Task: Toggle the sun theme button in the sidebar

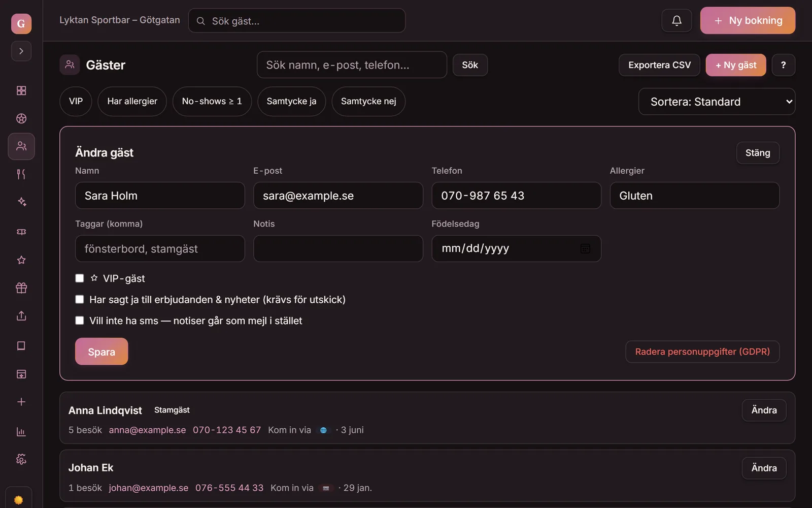Action: 19,500
